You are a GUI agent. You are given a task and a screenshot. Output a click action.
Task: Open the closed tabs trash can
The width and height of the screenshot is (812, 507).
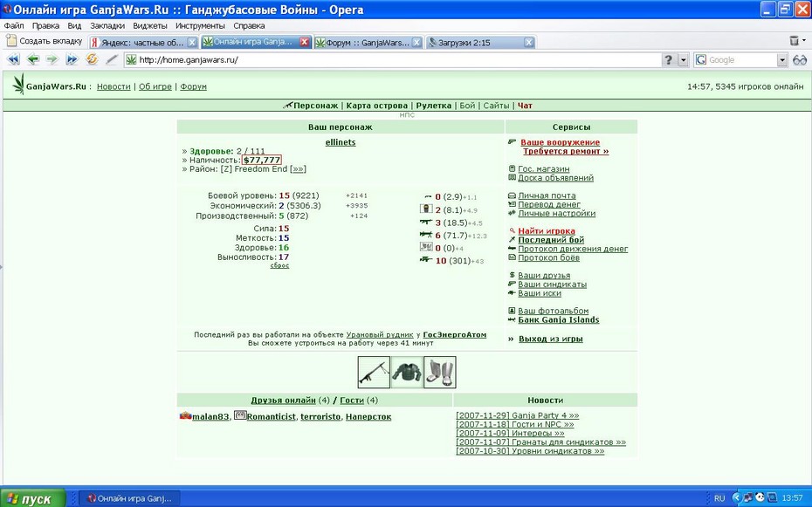794,40
